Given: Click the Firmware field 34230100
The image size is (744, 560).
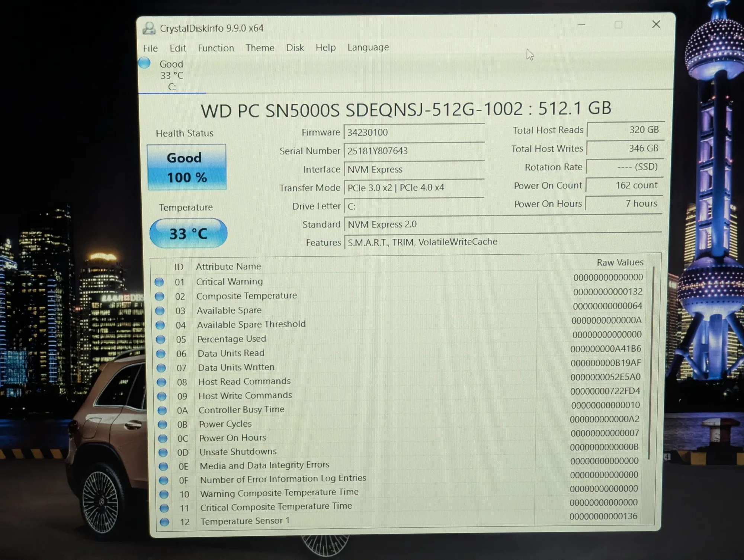Looking at the screenshot, I should (414, 132).
